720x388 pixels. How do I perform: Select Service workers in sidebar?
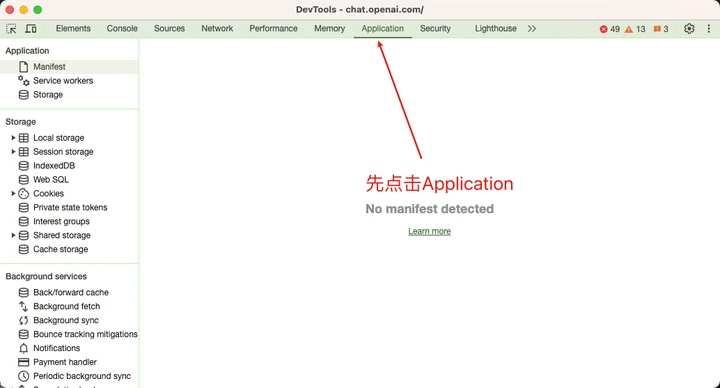tap(63, 80)
